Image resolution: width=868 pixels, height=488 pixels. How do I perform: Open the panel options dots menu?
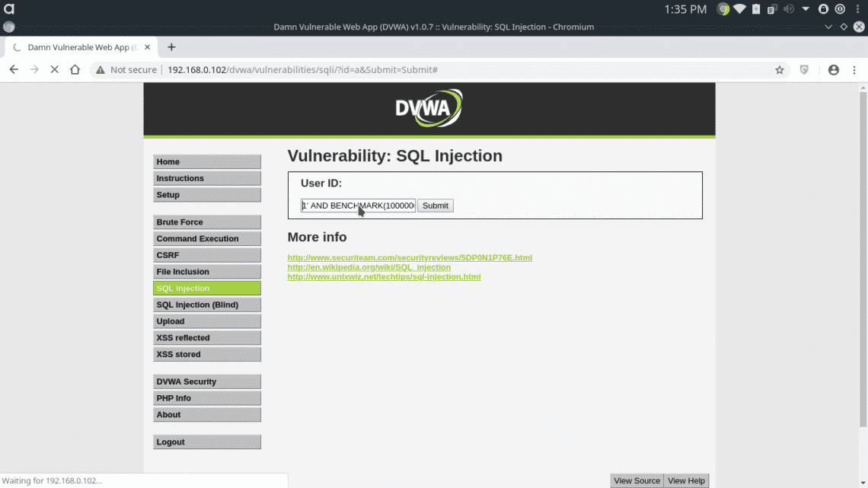click(858, 9)
